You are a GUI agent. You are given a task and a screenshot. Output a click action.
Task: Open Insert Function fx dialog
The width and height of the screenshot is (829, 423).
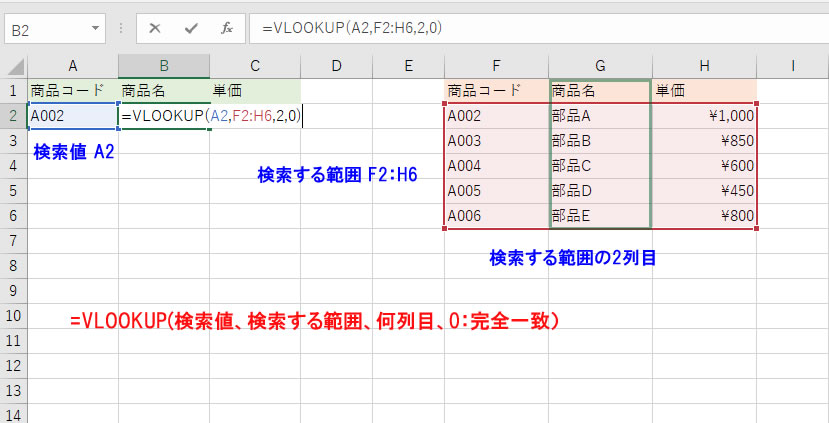(x=227, y=28)
